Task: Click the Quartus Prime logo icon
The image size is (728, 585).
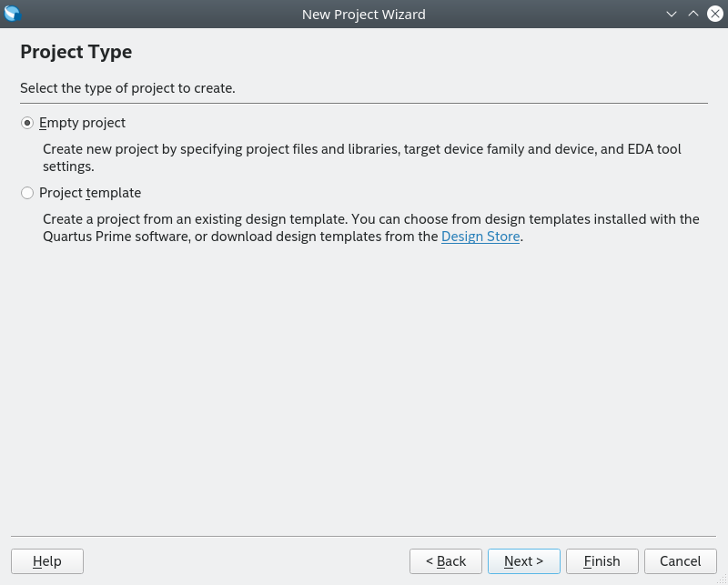Action: click(12, 14)
